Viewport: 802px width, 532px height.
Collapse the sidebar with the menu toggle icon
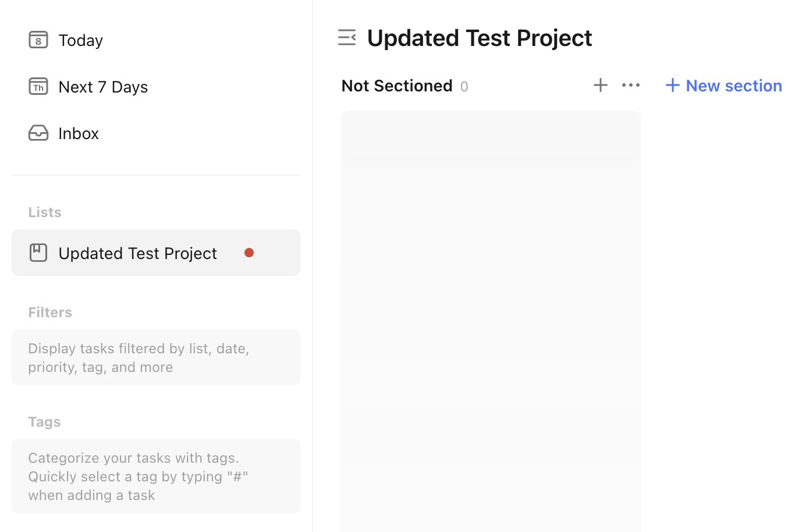tap(347, 37)
